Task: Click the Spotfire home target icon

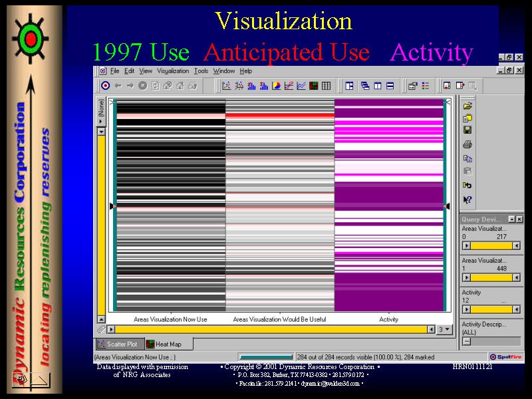Action: [x=105, y=86]
